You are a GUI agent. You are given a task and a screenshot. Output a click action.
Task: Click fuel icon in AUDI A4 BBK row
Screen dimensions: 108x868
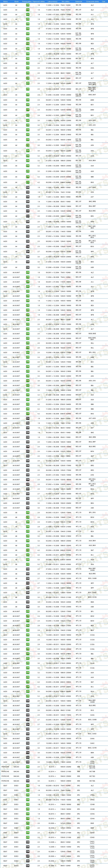point(28,177)
